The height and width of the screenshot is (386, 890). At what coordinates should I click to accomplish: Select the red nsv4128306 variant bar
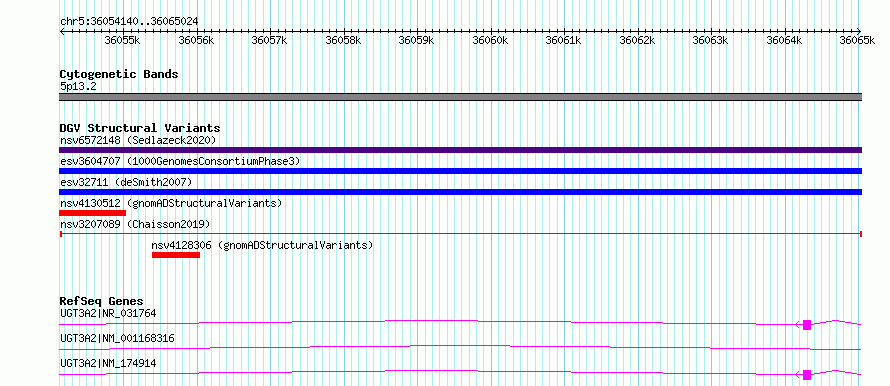(x=176, y=255)
